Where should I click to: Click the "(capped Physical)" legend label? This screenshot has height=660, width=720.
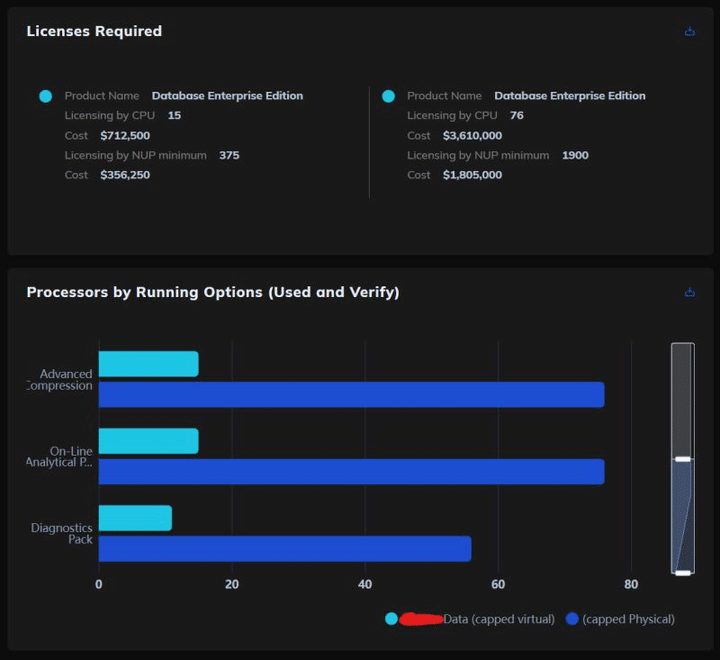(x=628, y=619)
